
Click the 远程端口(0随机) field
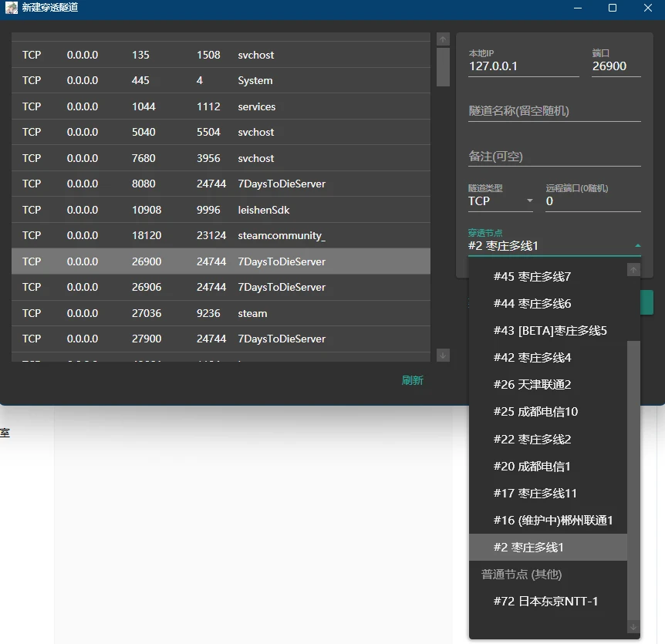(x=593, y=201)
